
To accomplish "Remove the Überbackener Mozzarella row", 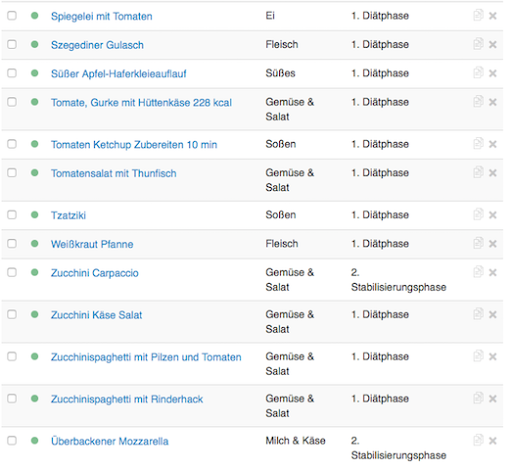I will coord(493,441).
